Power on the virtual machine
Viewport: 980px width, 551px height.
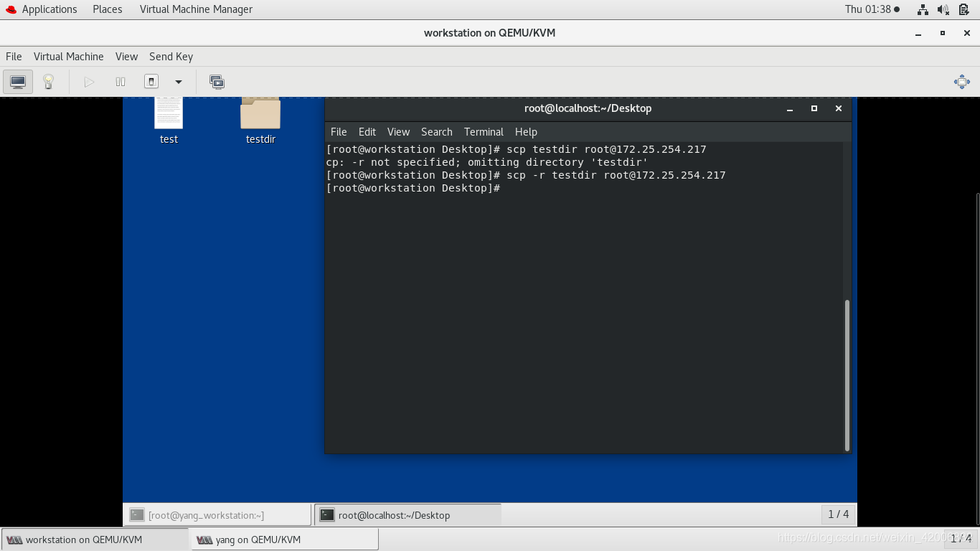tap(89, 82)
